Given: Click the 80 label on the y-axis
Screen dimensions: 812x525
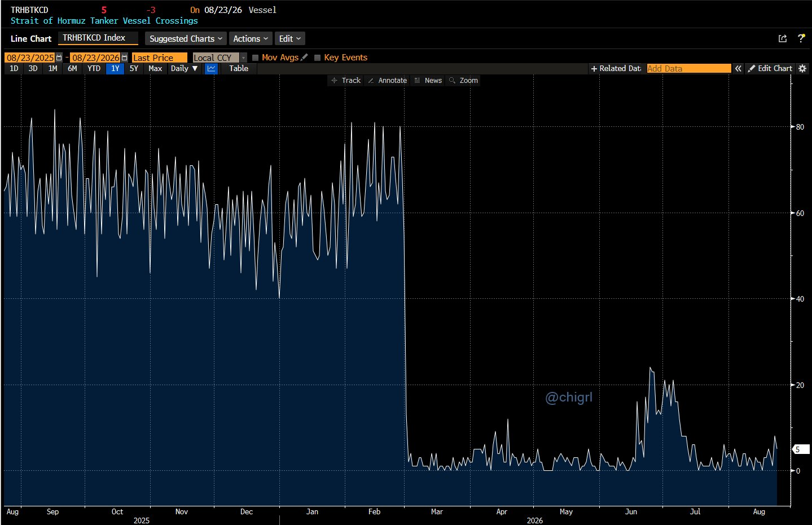Looking at the screenshot, I should (x=800, y=127).
